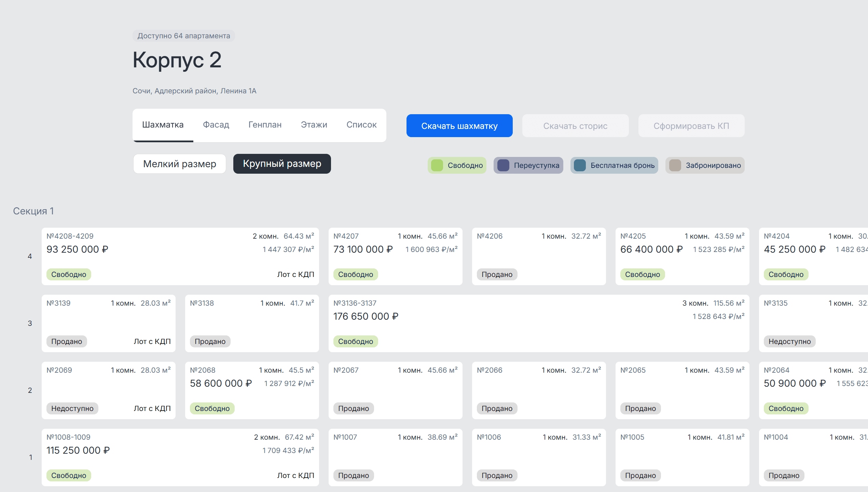Viewport: 868px width, 492px height.
Task: Open sold apartment card №3139
Action: coord(109,323)
